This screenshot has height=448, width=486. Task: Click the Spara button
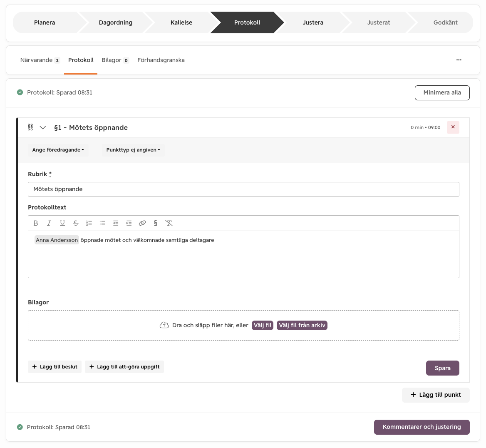point(442,368)
